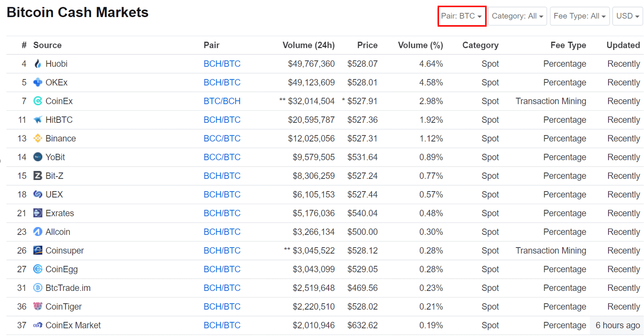Viewport: 644px width, 336px height.
Task: Click the HitBTC exchange logo icon
Action: click(x=38, y=120)
